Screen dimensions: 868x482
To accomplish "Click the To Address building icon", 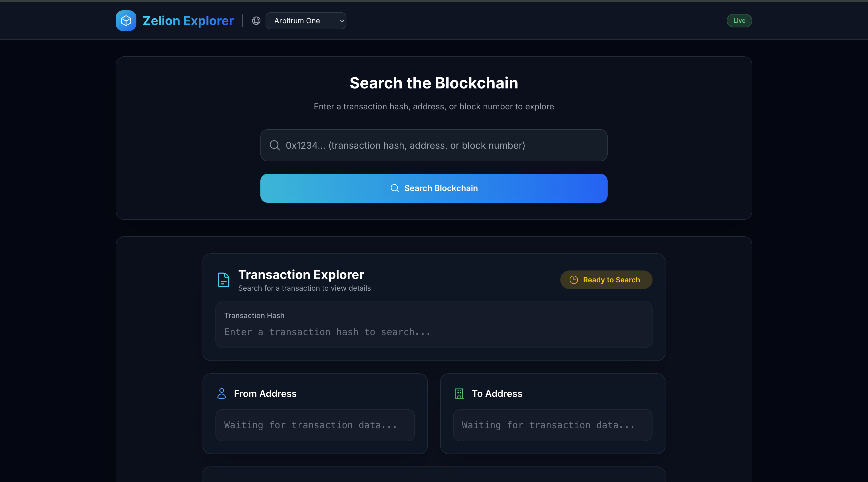I will pyautogui.click(x=459, y=393).
